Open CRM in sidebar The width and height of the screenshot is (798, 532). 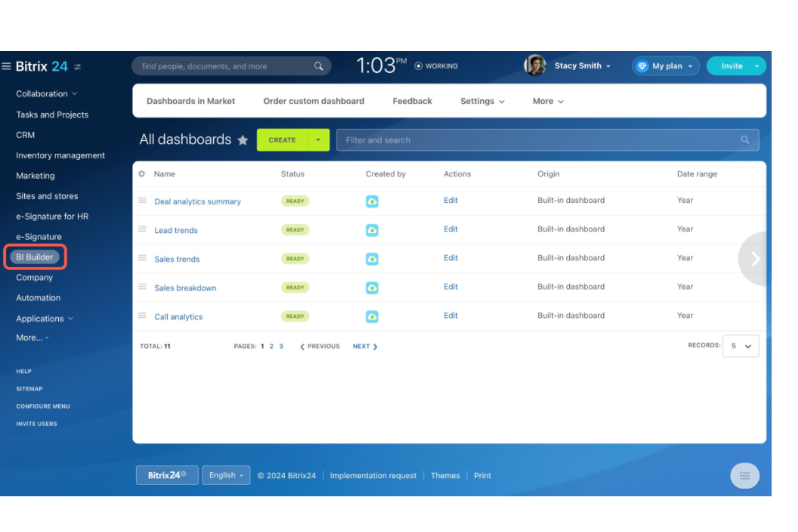(x=25, y=135)
